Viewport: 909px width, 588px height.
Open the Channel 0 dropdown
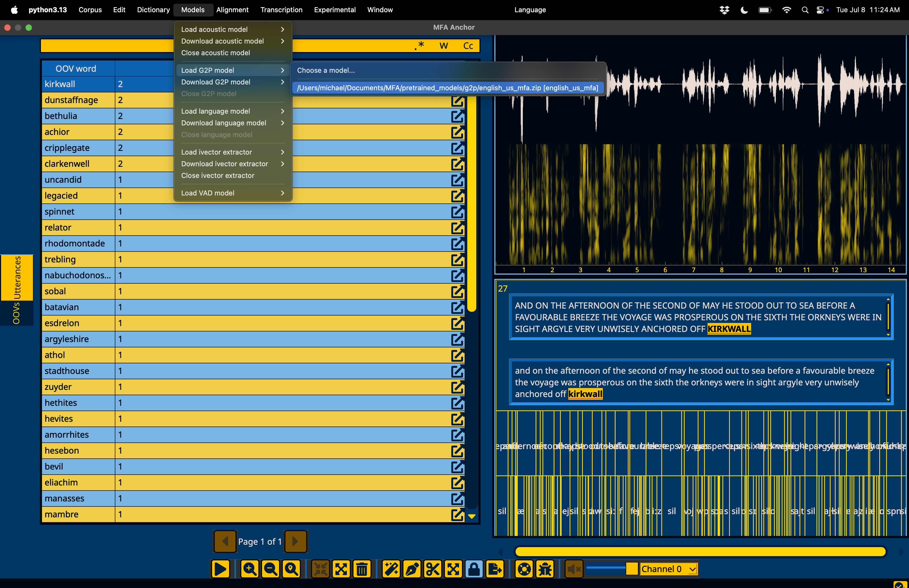click(x=669, y=569)
